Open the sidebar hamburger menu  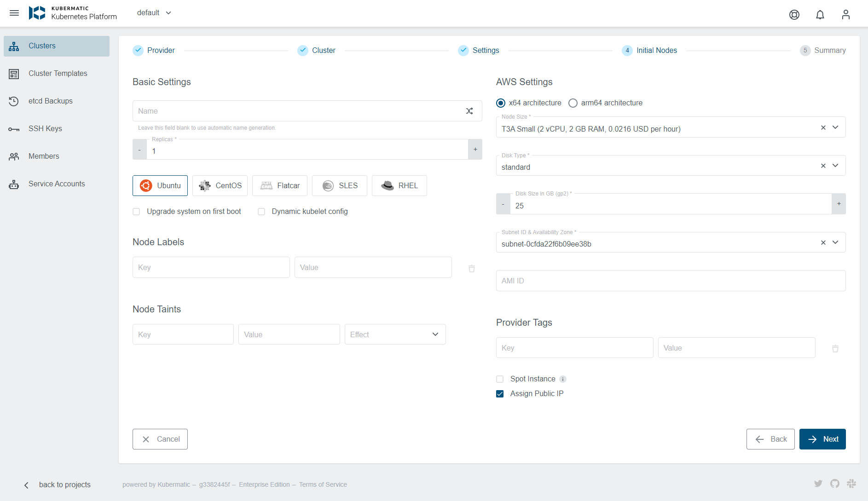pyautogui.click(x=14, y=12)
